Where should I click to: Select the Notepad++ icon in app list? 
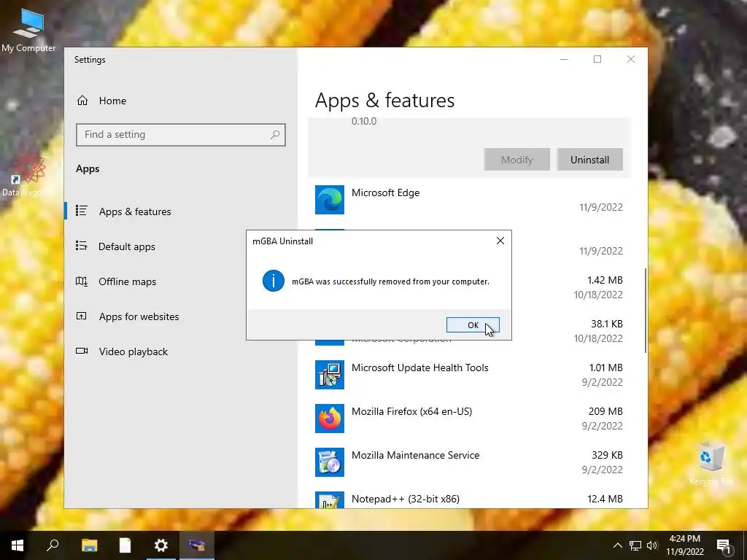330,499
